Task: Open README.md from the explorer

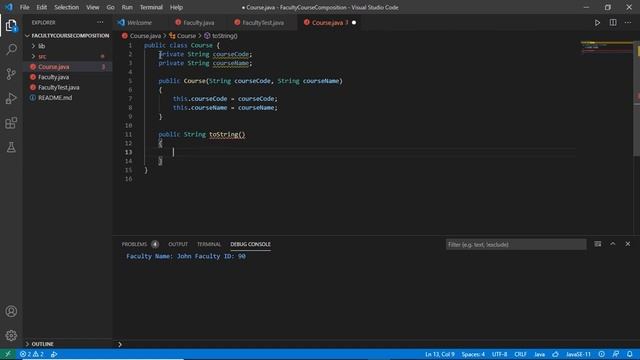Action: 67,98
